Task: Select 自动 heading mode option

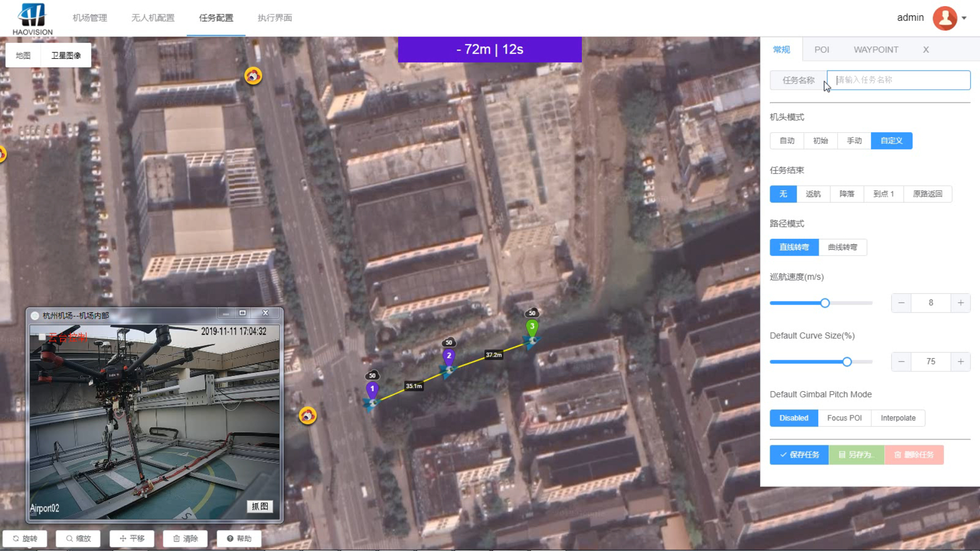Action: [787, 141]
